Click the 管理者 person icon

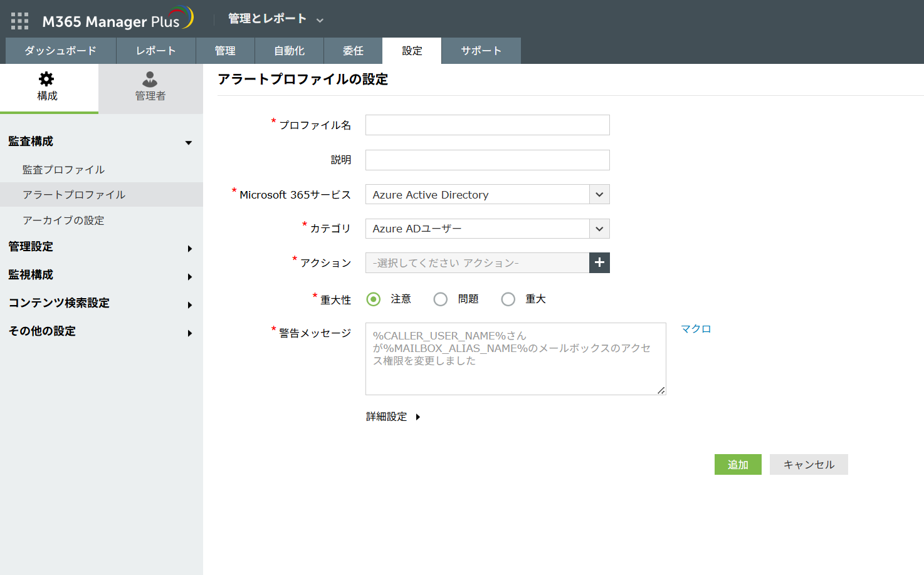(150, 79)
